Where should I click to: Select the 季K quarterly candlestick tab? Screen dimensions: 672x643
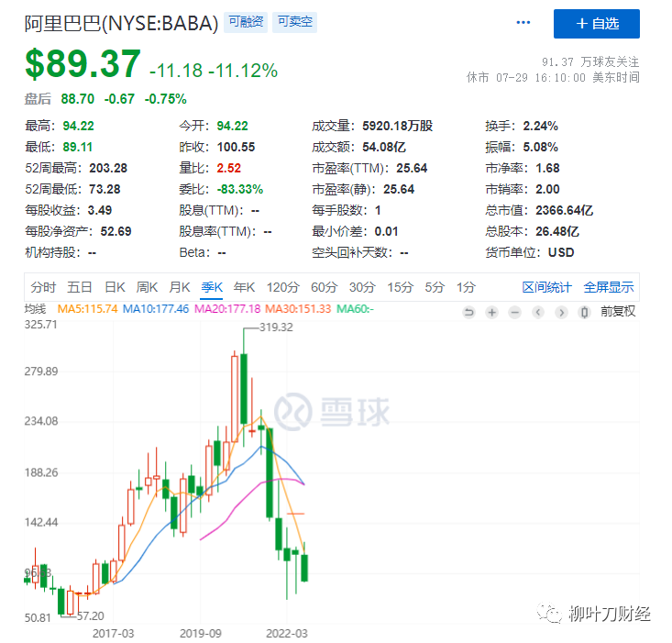point(212,287)
